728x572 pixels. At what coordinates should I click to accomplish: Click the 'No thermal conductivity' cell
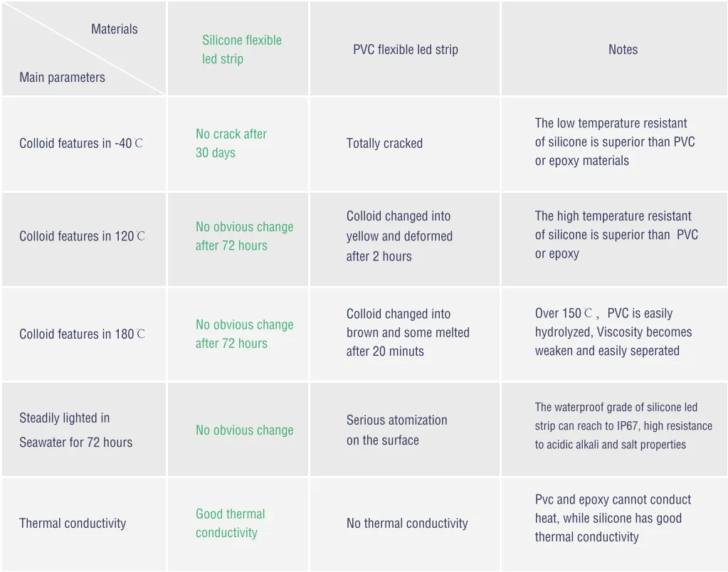(407, 524)
